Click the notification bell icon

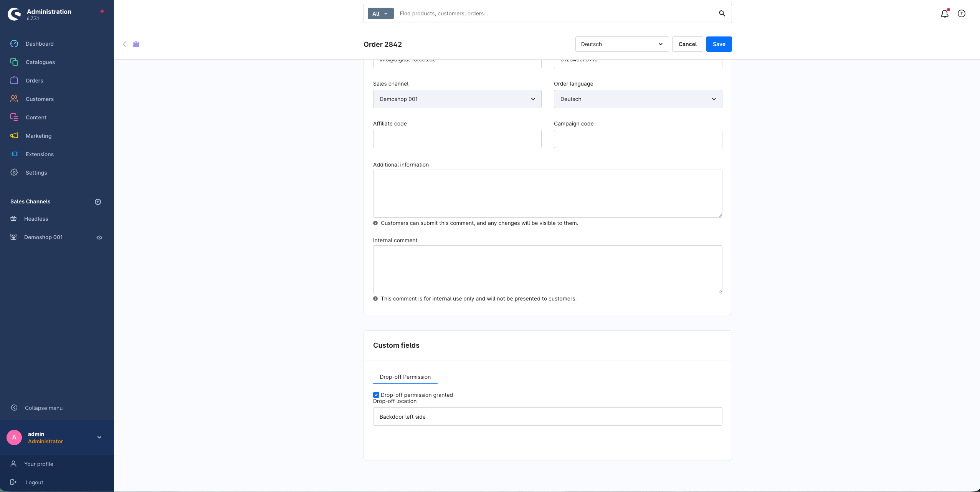pos(944,14)
